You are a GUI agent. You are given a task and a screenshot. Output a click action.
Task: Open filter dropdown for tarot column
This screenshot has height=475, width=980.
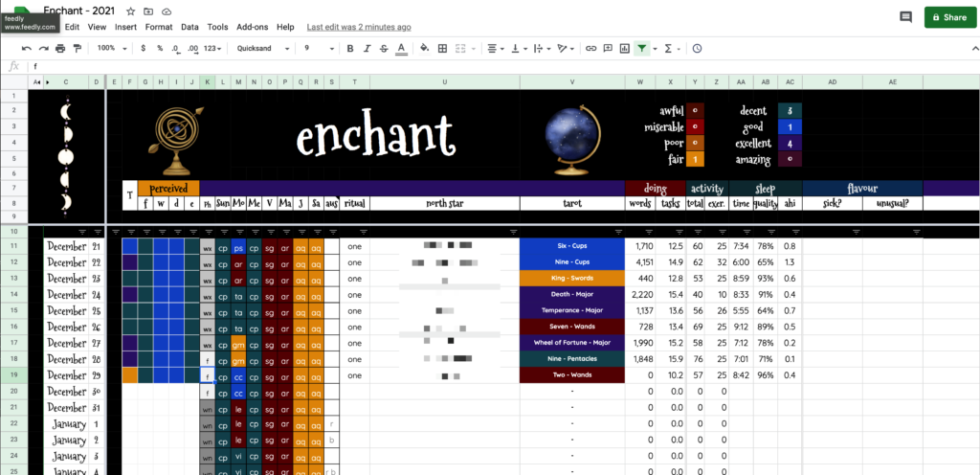pos(617,232)
